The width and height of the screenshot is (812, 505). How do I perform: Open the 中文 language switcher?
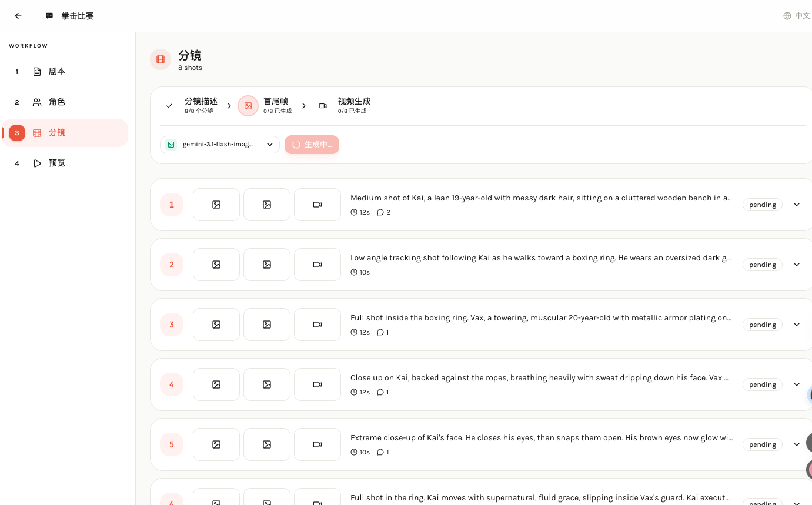(x=797, y=16)
